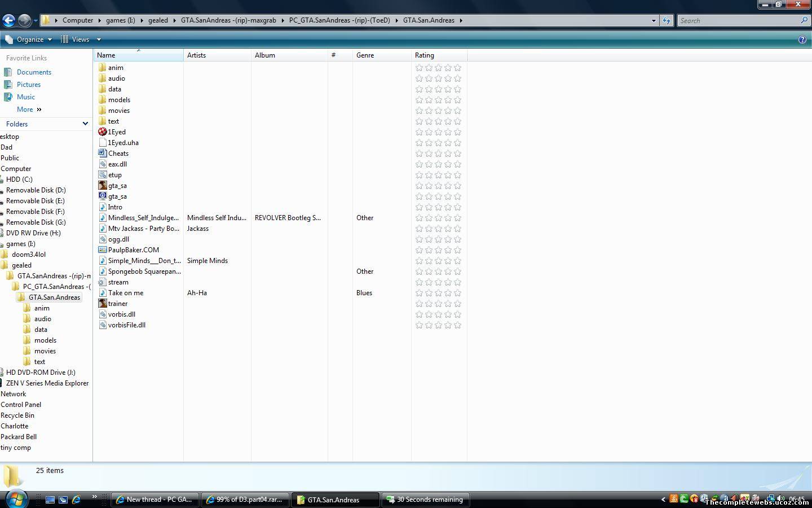Select the Take on me audio icon
812x508 pixels.
click(x=103, y=292)
